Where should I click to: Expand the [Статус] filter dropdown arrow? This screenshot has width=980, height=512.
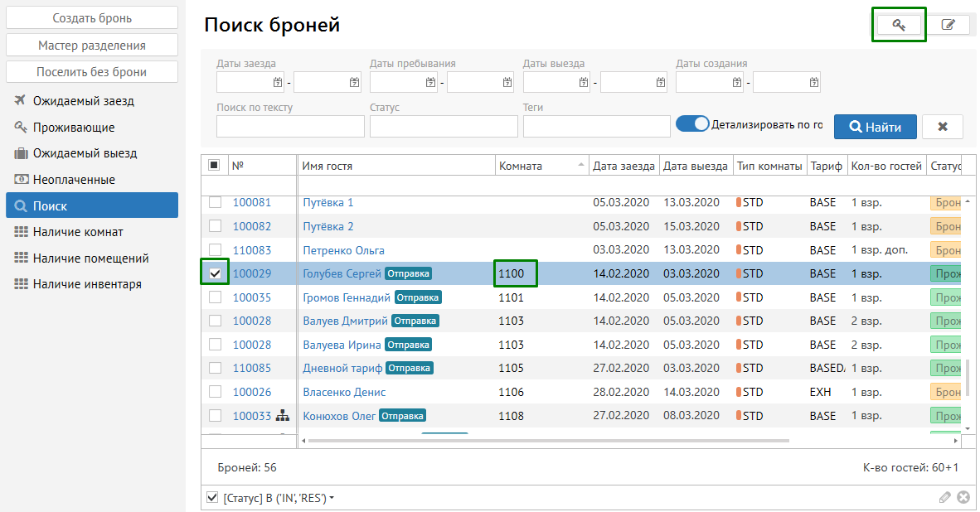pos(332,498)
